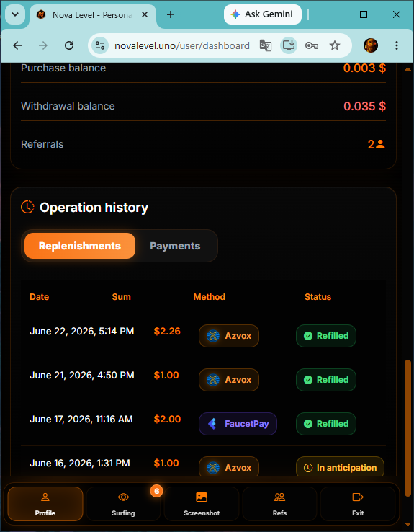Click the June 16 Azvox method badge
This screenshot has height=532, width=414.
[x=229, y=467]
